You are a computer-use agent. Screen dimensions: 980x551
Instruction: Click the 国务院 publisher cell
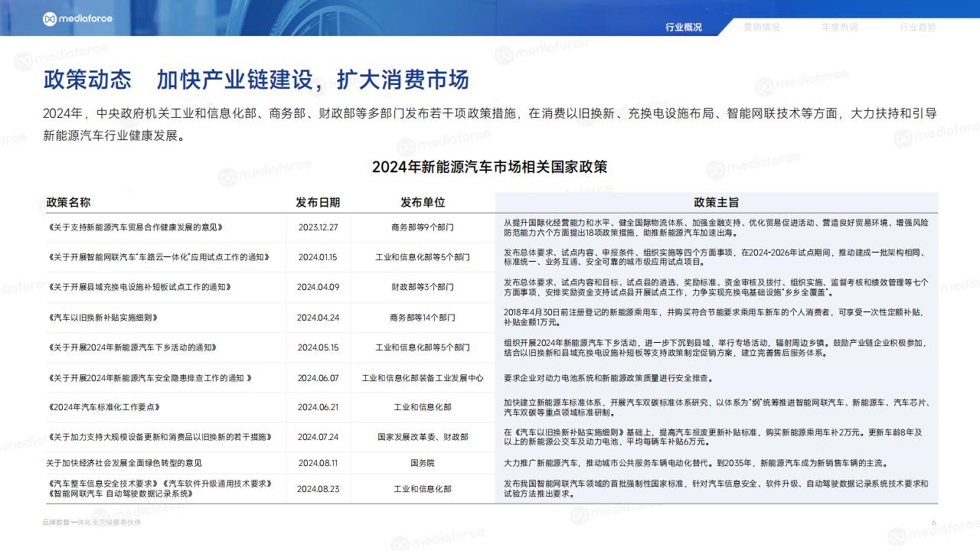(x=423, y=463)
